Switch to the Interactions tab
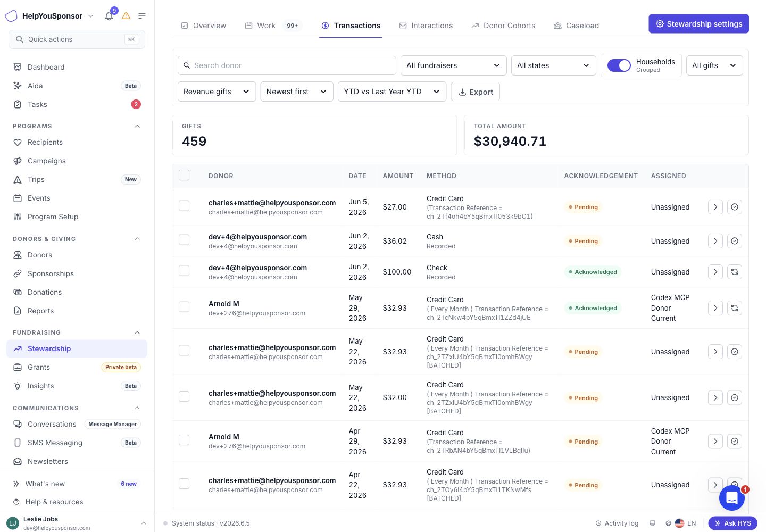This screenshot has width=766, height=532. (x=426, y=26)
